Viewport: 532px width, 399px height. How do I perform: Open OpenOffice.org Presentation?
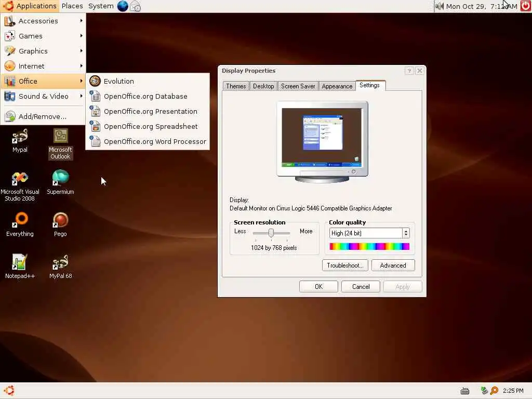coord(148,111)
